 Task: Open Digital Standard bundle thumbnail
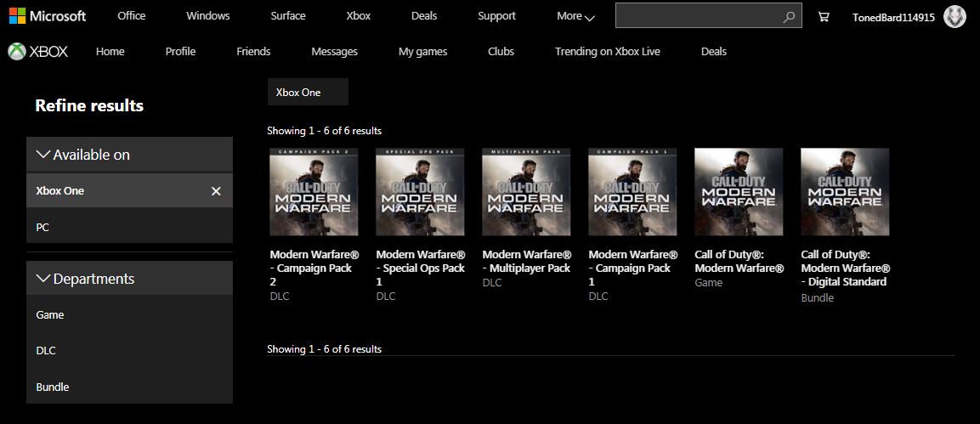(845, 192)
